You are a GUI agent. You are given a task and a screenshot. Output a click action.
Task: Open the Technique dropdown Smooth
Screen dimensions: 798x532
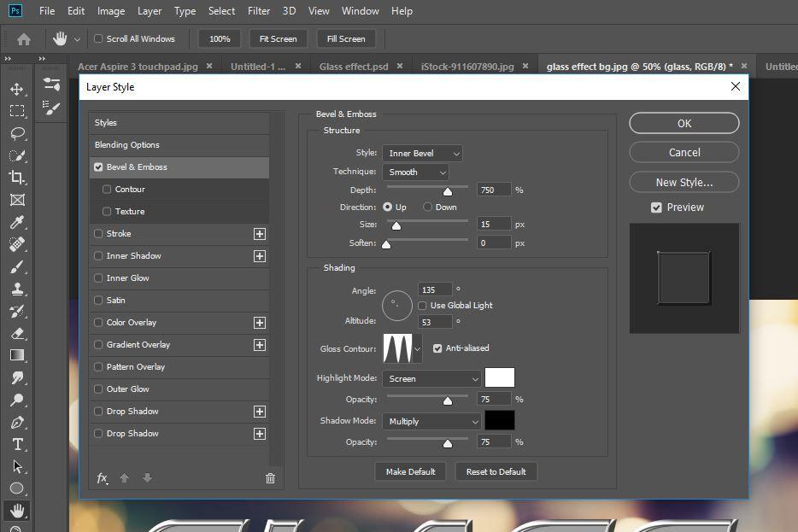click(x=415, y=172)
